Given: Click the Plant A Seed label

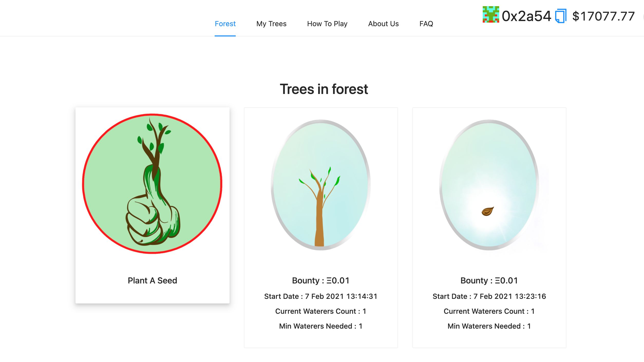Looking at the screenshot, I should (x=152, y=280).
